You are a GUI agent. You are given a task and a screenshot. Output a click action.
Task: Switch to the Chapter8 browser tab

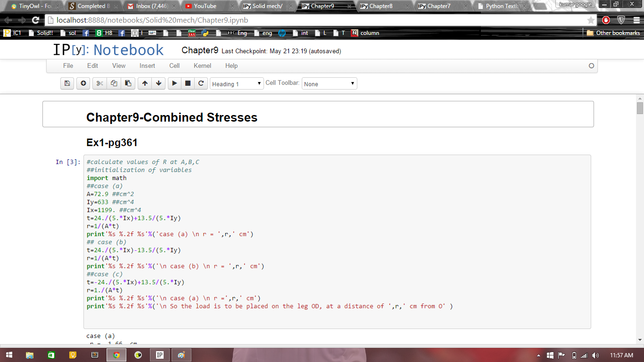(381, 6)
